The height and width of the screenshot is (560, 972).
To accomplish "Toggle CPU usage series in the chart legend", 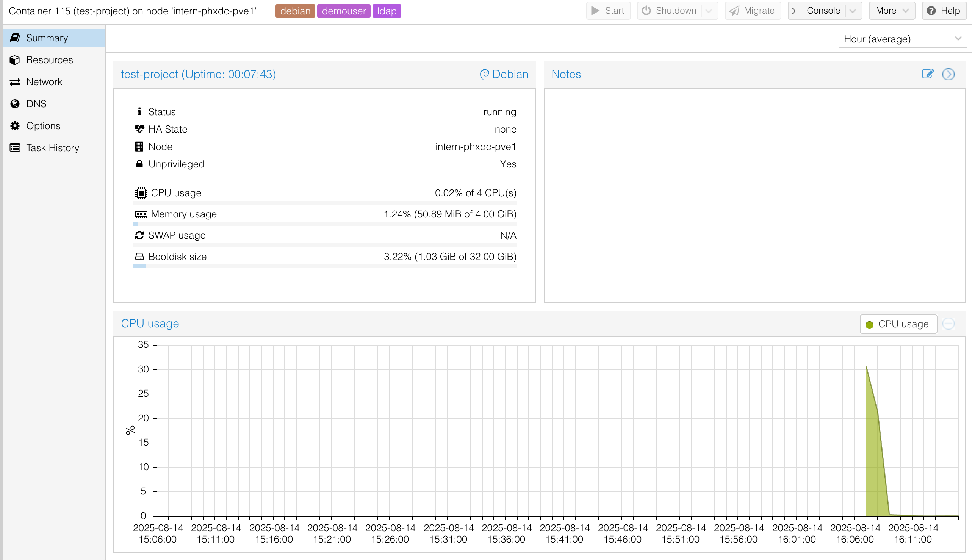I will [x=898, y=324].
